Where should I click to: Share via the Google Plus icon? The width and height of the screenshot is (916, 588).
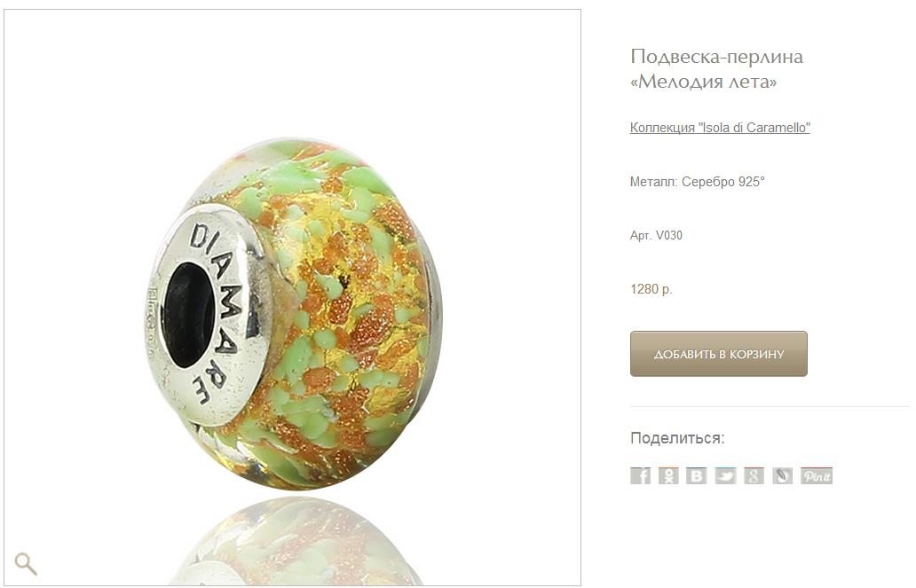tap(754, 475)
